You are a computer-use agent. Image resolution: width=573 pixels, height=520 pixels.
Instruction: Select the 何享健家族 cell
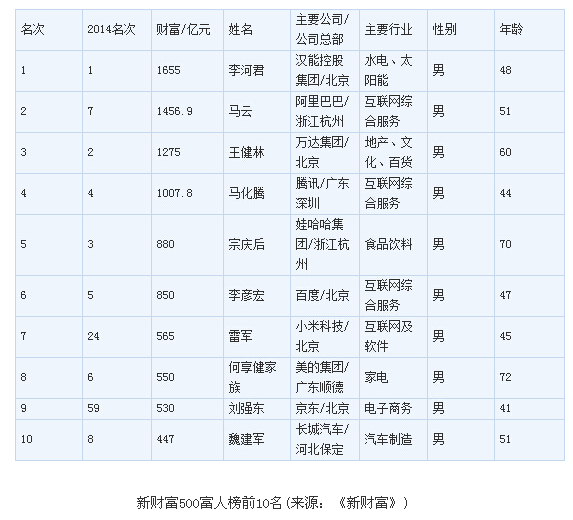[x=257, y=377]
